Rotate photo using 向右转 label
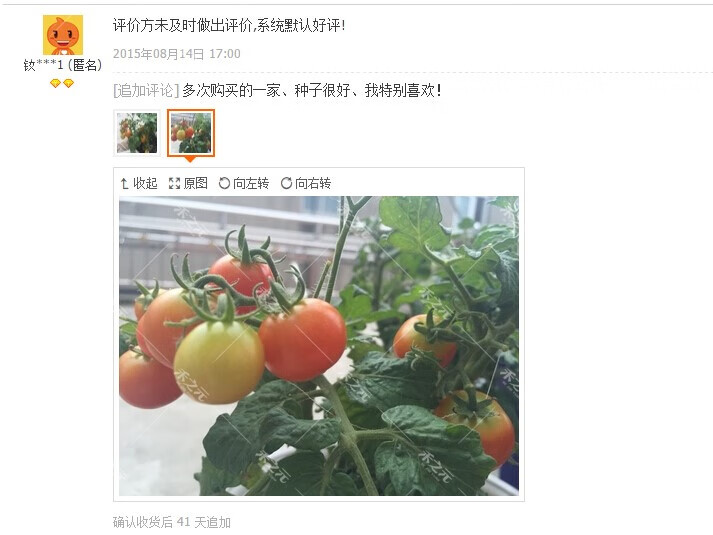The height and width of the screenshot is (535, 713). (x=313, y=183)
